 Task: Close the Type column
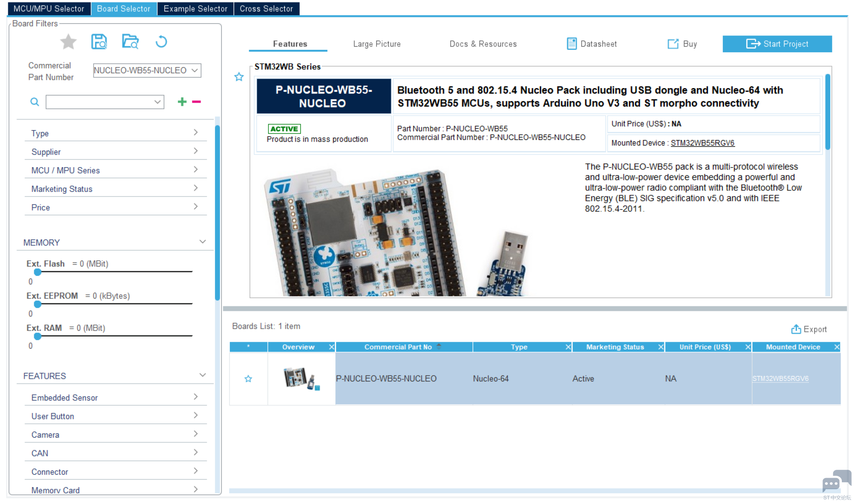click(568, 347)
